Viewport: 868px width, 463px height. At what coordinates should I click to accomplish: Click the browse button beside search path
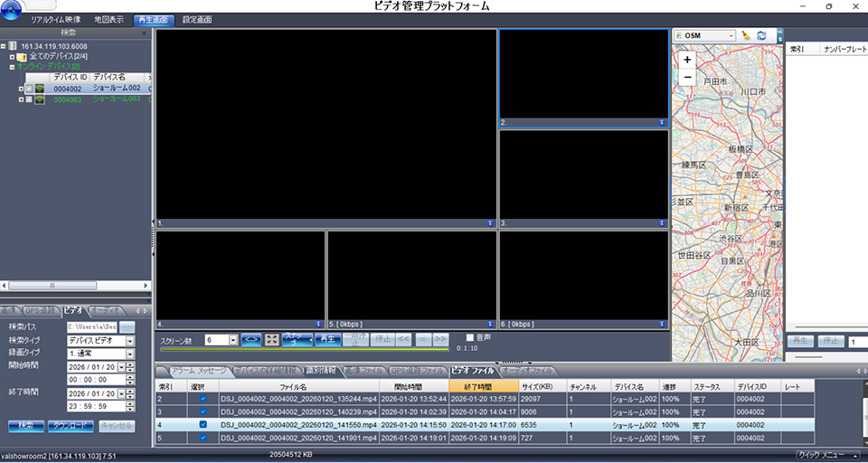tap(127, 326)
